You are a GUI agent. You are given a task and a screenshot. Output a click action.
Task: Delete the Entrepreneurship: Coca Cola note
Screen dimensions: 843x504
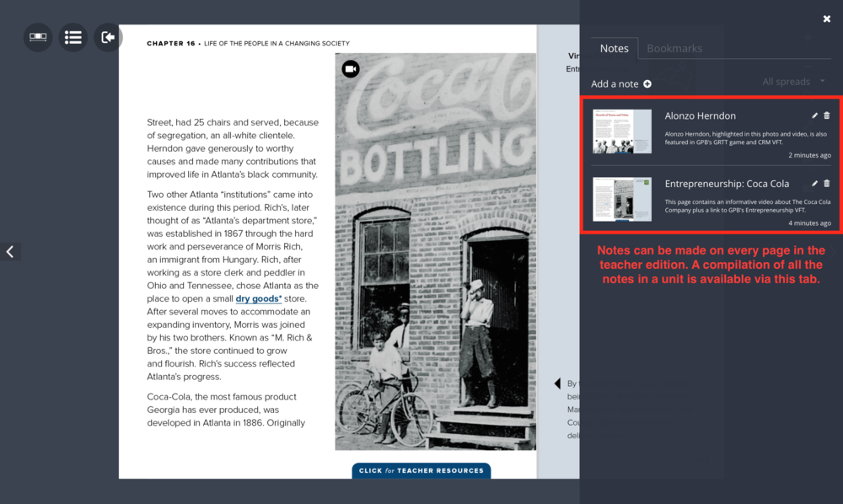[x=827, y=183]
